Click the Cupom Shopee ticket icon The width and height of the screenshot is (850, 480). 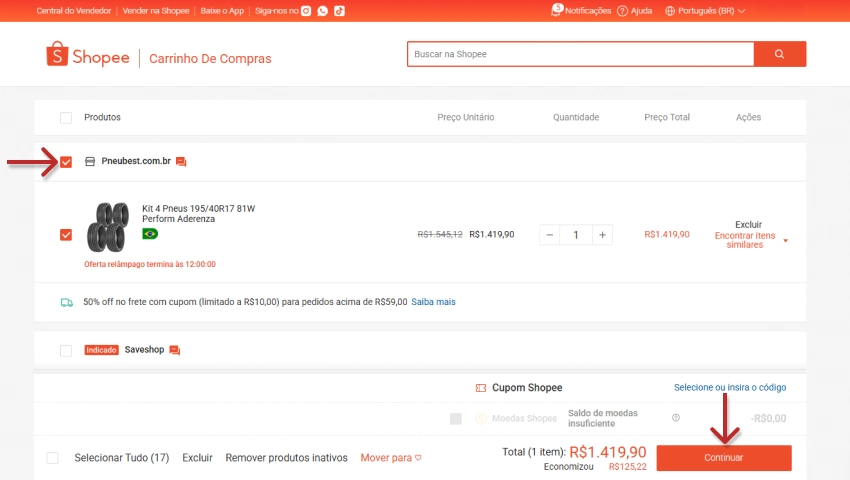tap(481, 388)
